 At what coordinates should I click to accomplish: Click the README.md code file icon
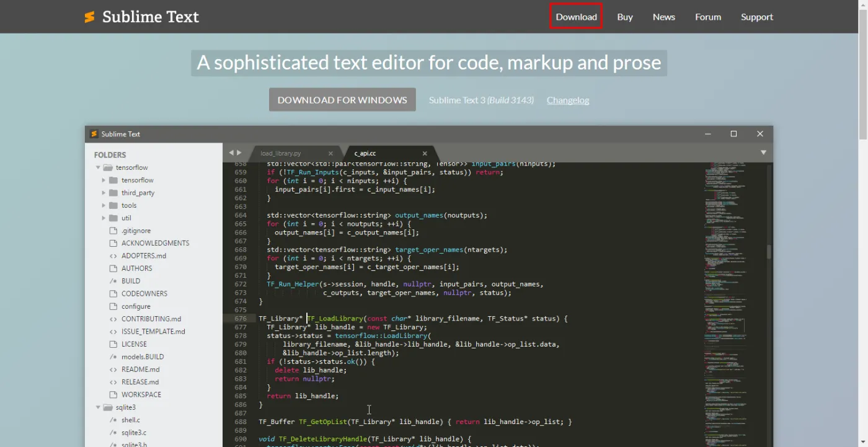click(x=113, y=370)
